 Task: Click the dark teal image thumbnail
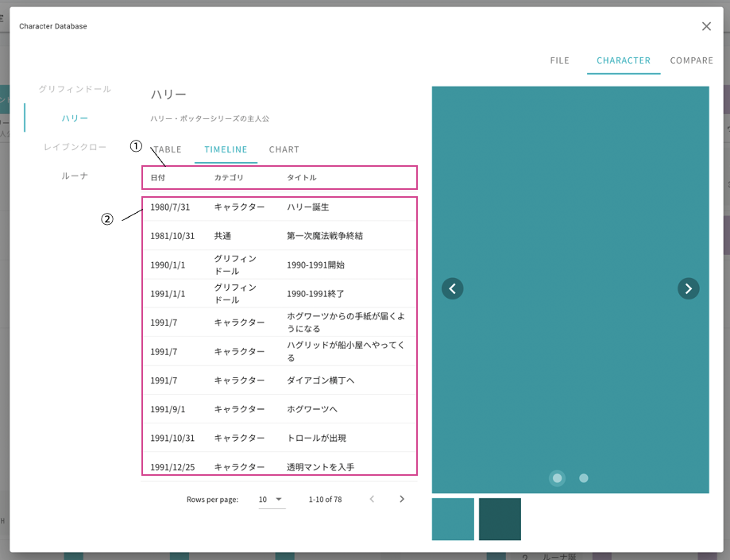(x=500, y=519)
